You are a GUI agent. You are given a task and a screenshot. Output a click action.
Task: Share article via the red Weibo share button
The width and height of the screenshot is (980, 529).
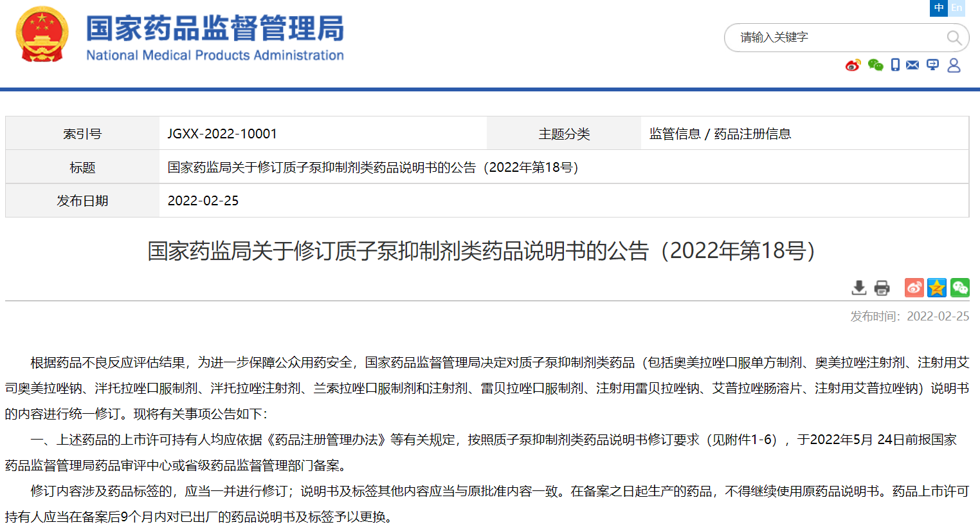click(914, 288)
